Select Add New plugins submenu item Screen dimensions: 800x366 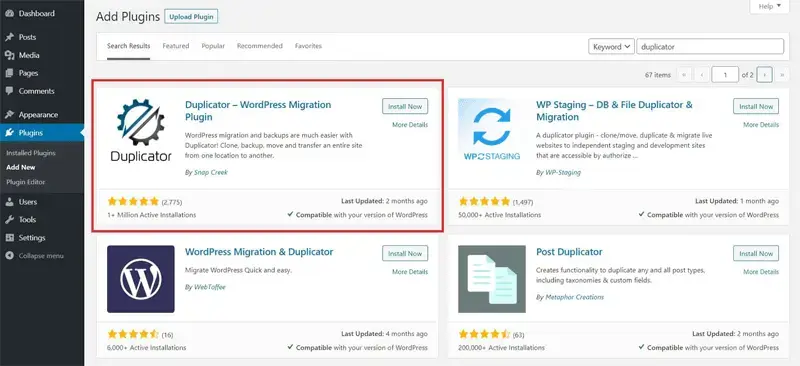pyautogui.click(x=21, y=167)
